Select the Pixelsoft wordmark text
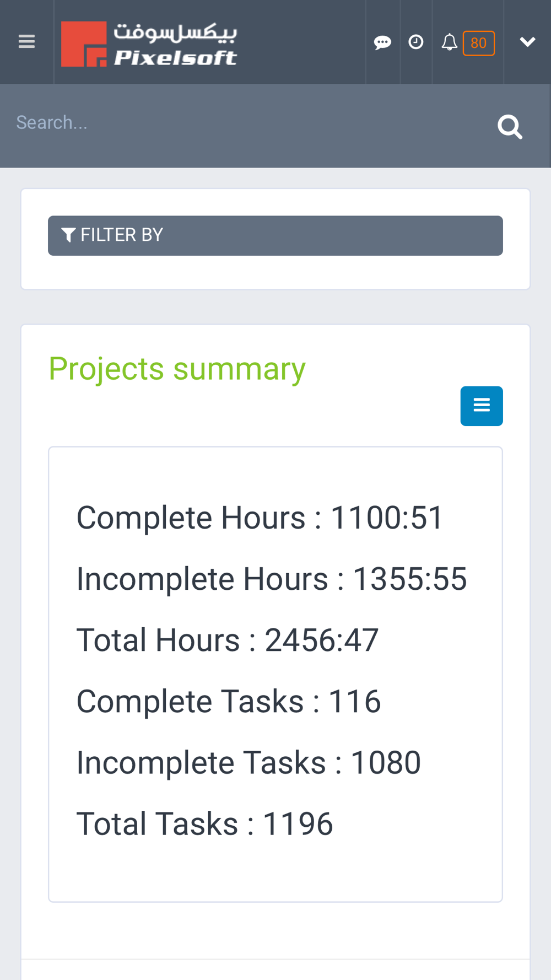The height and width of the screenshot is (980, 551). [175, 57]
